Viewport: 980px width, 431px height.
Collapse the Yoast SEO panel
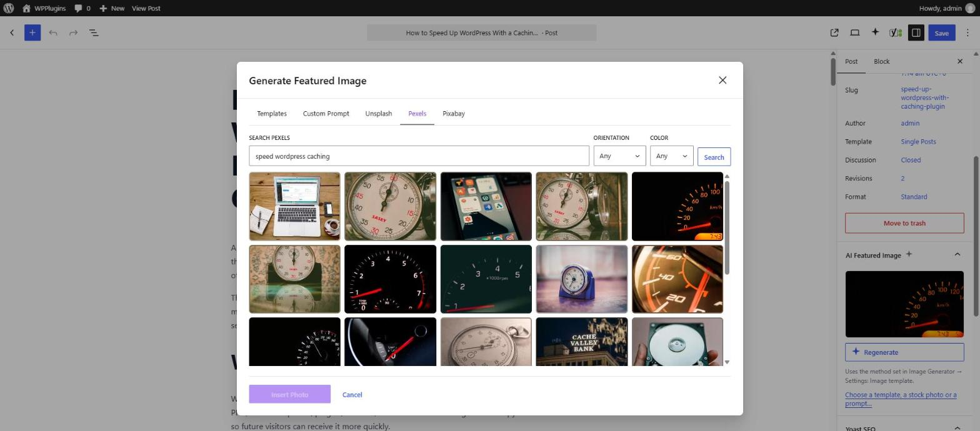point(957,428)
